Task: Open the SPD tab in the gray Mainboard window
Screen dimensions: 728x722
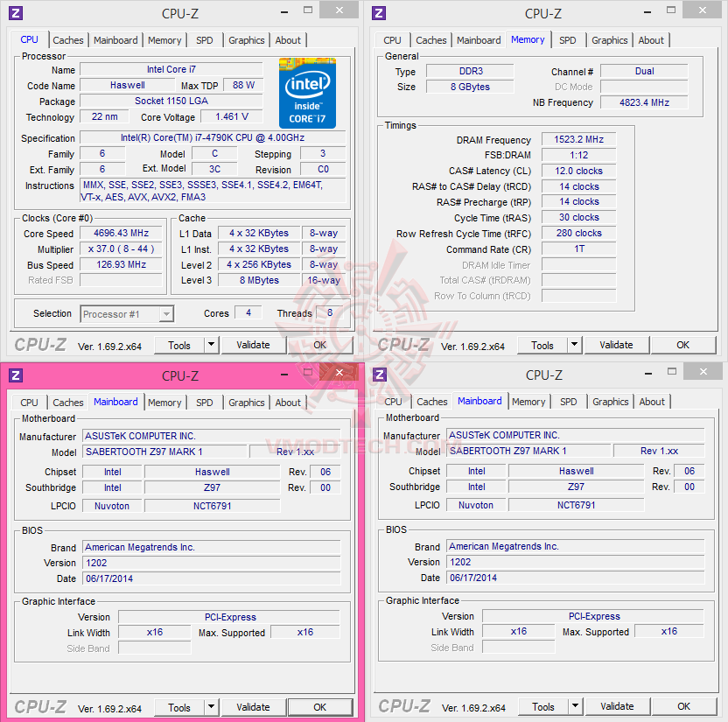Action: pyautogui.click(x=568, y=402)
